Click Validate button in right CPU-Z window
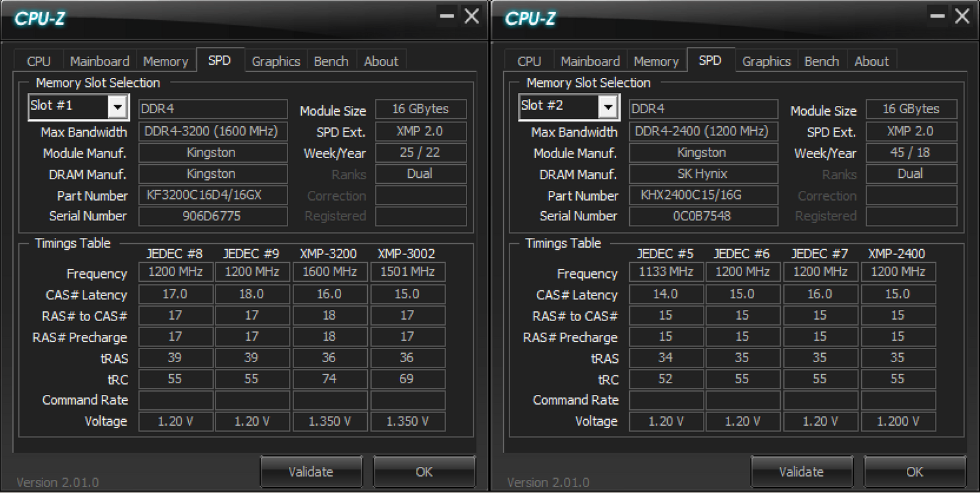Viewport: 980px width, 493px height. coord(802,471)
